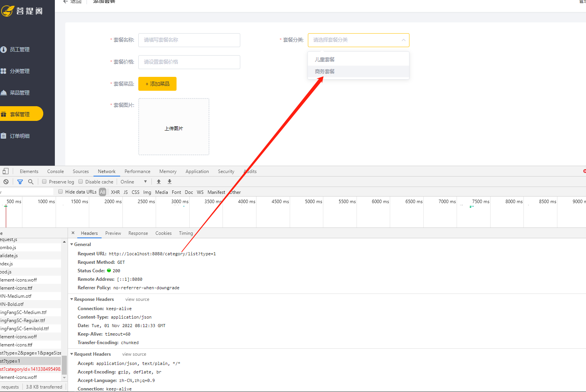The image size is (586, 392).
Task: Switch to the Sources tab
Action: coord(81,171)
